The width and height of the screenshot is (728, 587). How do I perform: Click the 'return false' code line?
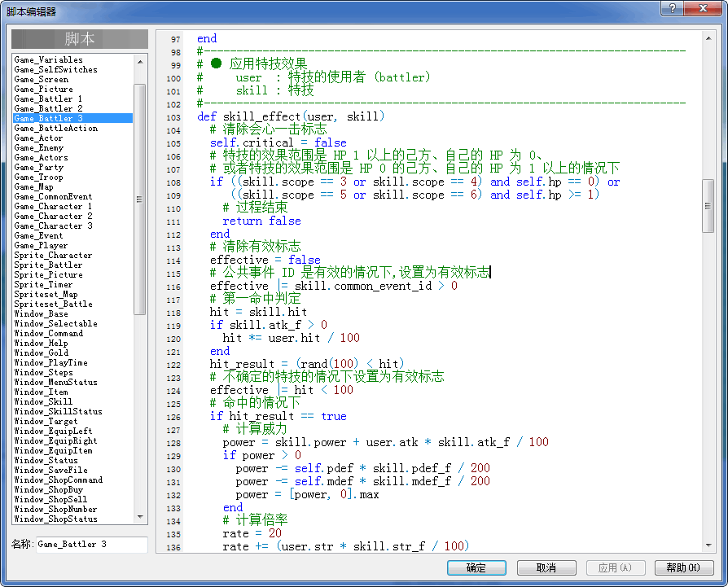point(262,221)
